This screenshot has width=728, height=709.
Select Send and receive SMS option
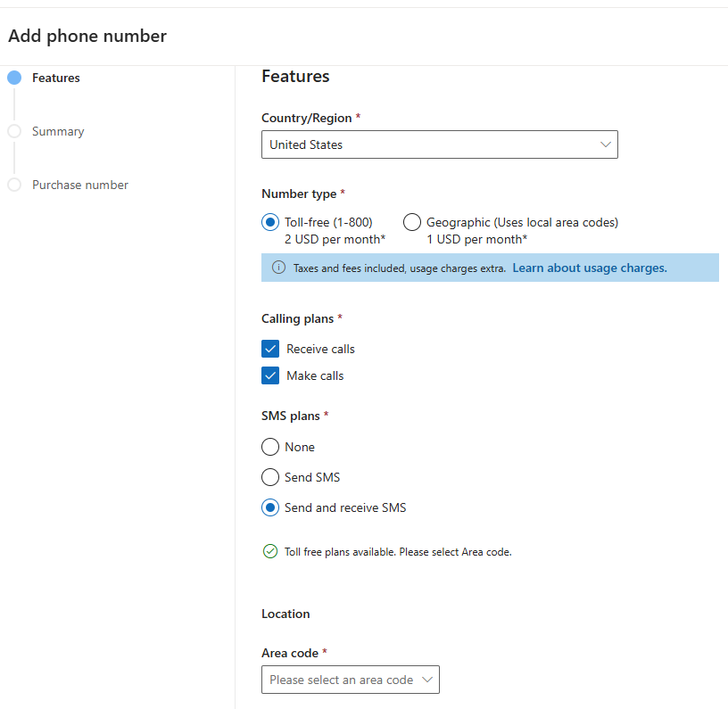pos(270,507)
